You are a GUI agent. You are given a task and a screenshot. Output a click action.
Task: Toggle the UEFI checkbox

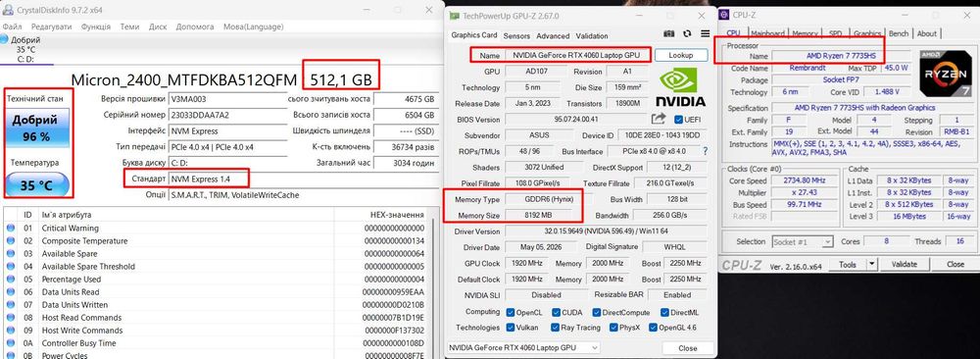click(679, 119)
